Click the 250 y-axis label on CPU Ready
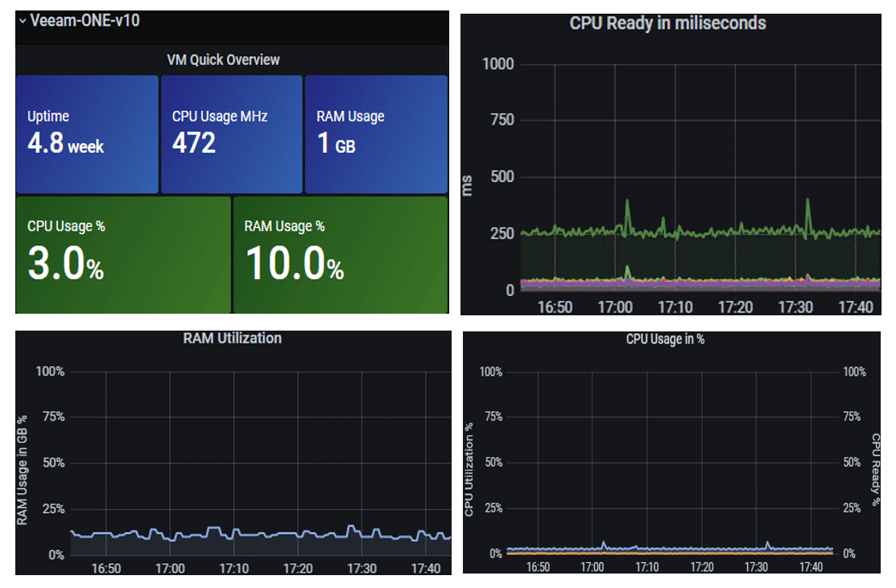The width and height of the screenshot is (896, 588). pos(502,233)
